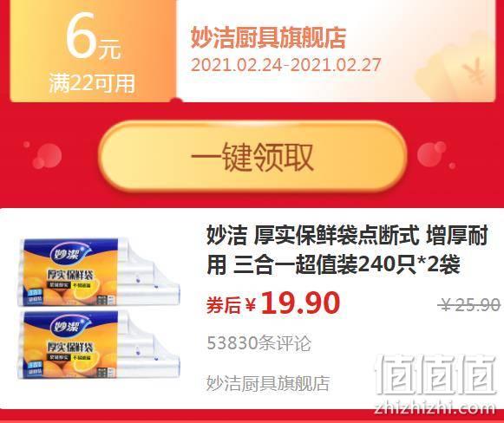Click the 6元 coupon amount panel
The width and height of the screenshot is (504, 423).
click(93, 51)
